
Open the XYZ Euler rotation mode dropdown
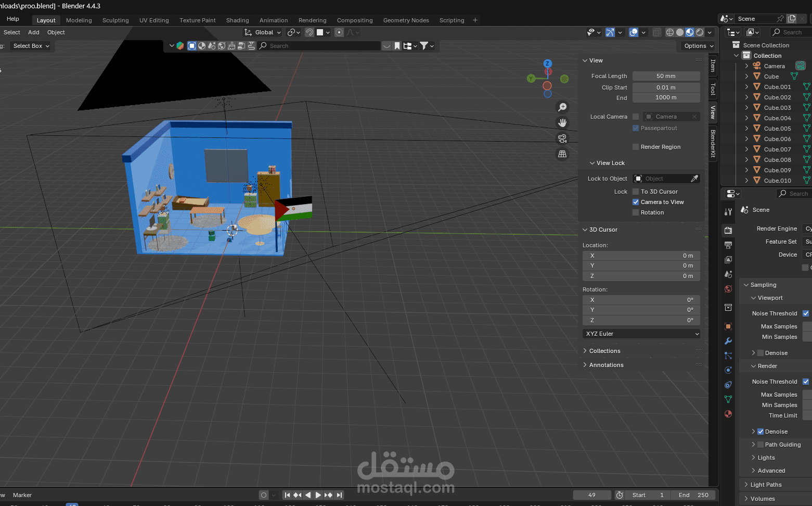pos(641,334)
